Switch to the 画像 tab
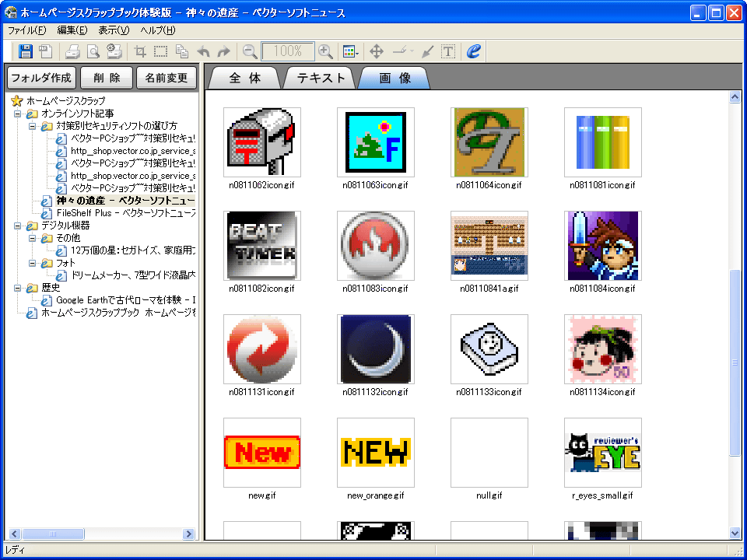This screenshot has height=560, width=747. (395, 78)
